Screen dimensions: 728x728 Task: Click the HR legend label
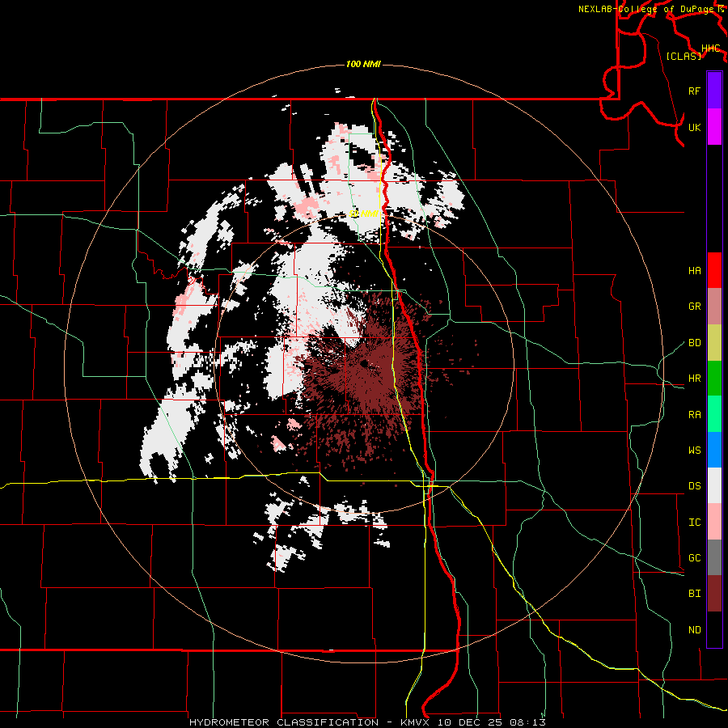point(694,379)
